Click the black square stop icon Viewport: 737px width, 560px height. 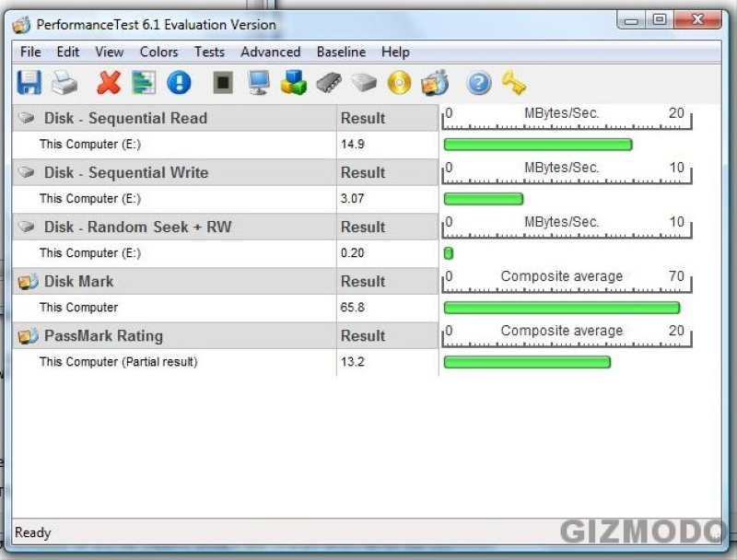(223, 83)
